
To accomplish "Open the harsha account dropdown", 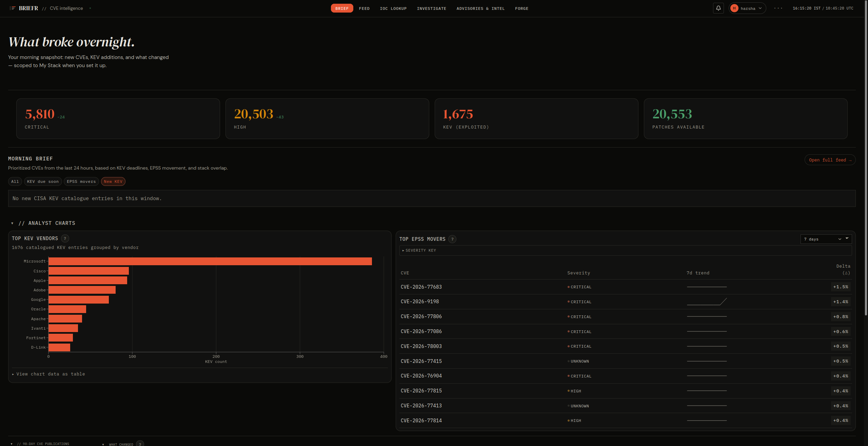I will click(x=747, y=8).
